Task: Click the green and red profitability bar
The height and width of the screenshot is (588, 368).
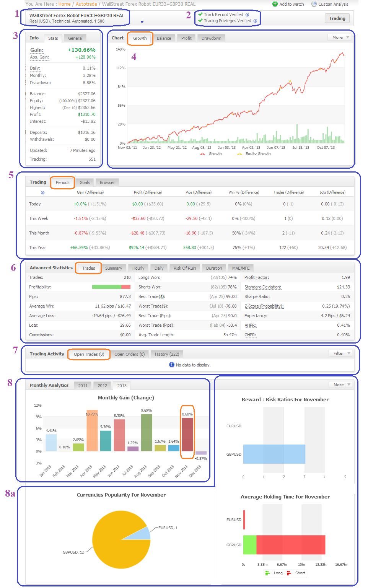Action: coord(111,287)
